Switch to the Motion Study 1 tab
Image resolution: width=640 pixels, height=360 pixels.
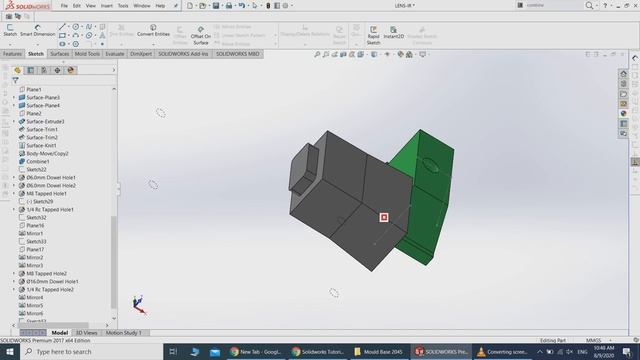124,333
